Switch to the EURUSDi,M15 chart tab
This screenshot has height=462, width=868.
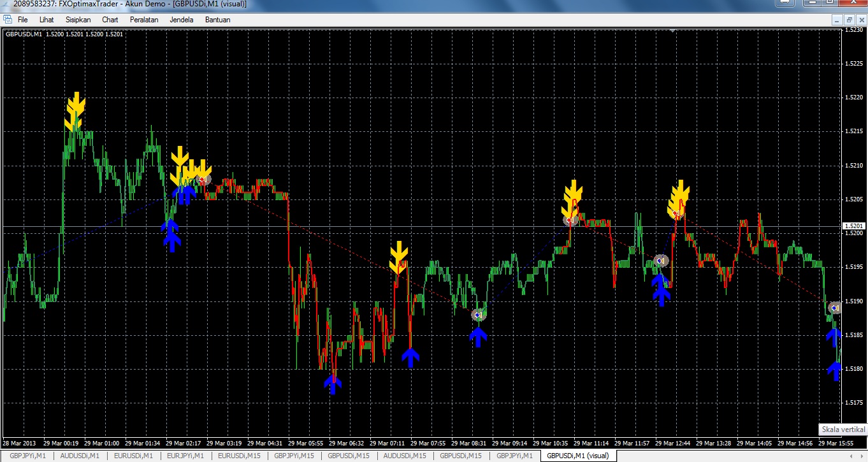tap(240, 456)
